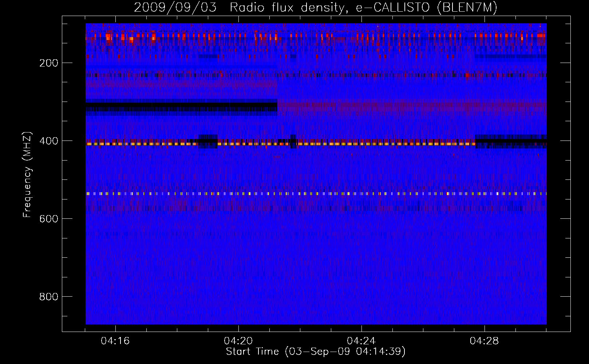Click the plot title mentioning e-CALLISTO (BLEN7M)
The width and height of the screenshot is (589, 364).
click(x=316, y=8)
